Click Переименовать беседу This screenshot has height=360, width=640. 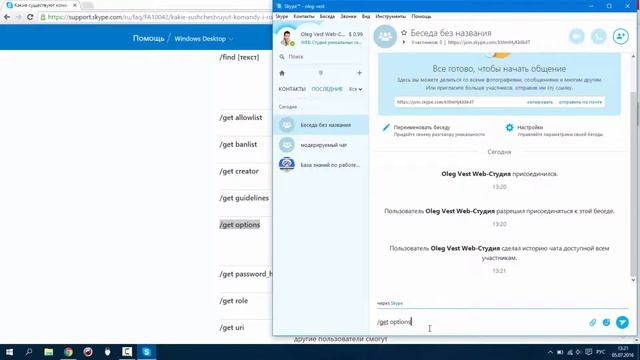click(x=422, y=127)
